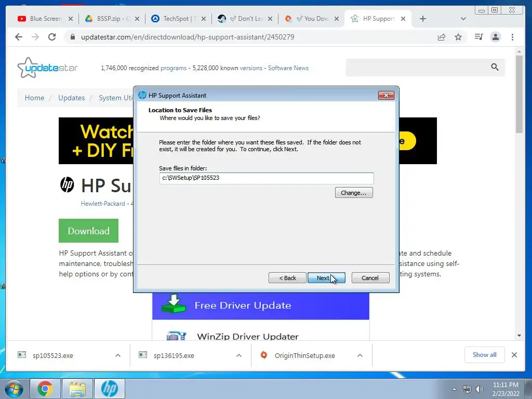
Task: Go forward in browser history
Action: 35,37
